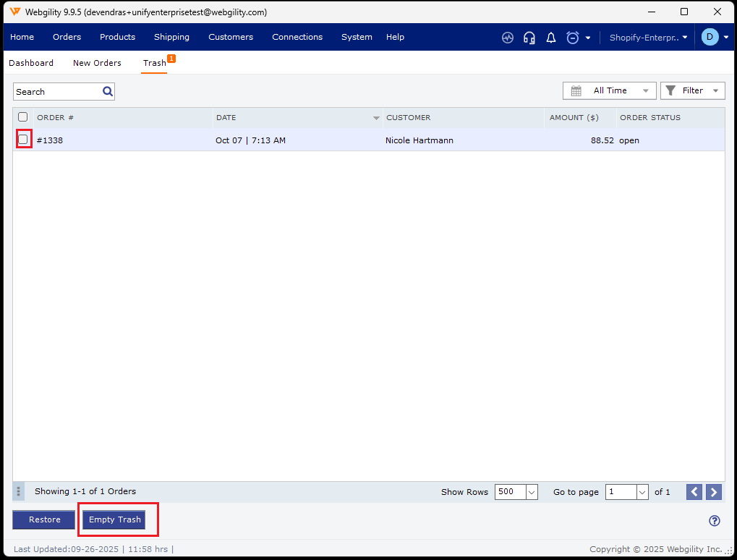The height and width of the screenshot is (560, 737).
Task: Open support via the headset icon
Action: [x=529, y=38]
